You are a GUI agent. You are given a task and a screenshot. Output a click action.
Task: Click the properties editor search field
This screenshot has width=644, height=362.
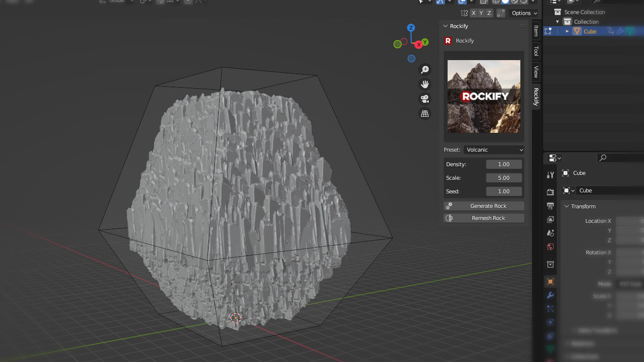tap(621, 158)
